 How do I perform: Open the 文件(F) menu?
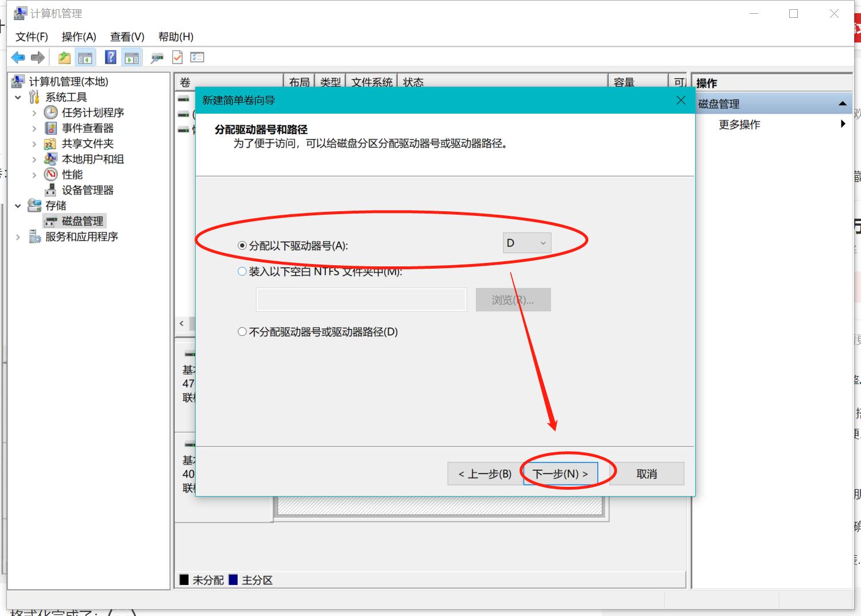click(32, 36)
